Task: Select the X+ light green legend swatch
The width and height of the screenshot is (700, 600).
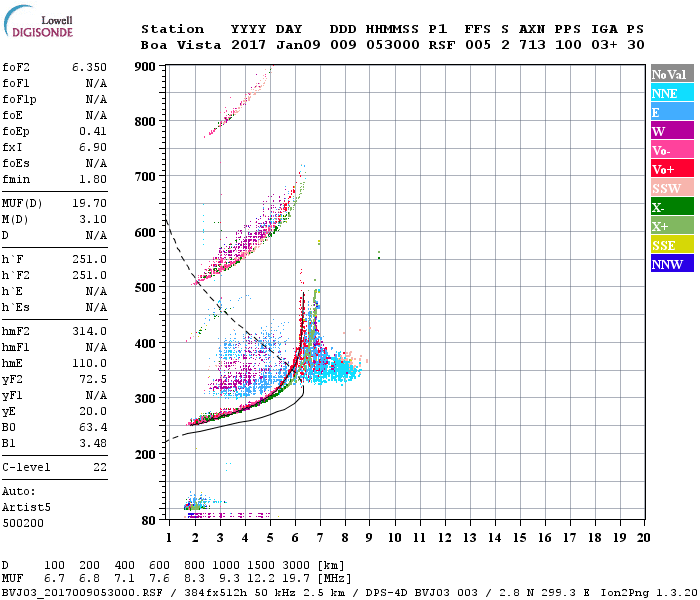Action: (672, 226)
